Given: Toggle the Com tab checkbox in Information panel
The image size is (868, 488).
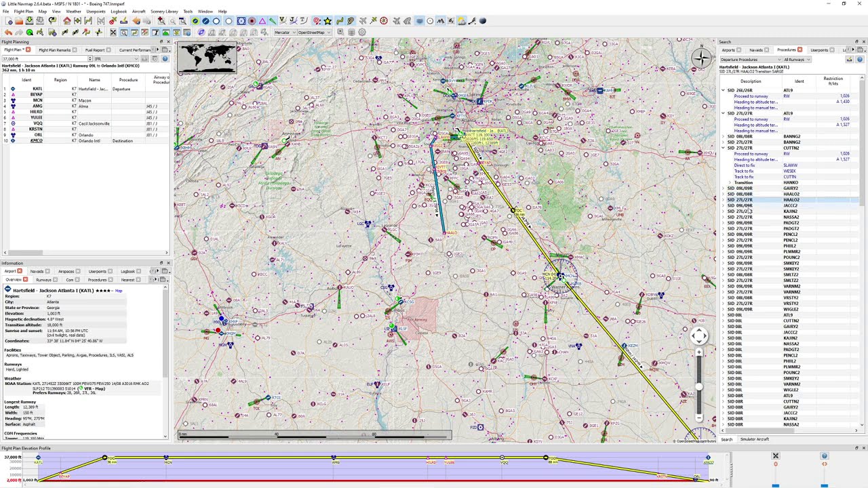Looking at the screenshot, I should tap(77, 280).
